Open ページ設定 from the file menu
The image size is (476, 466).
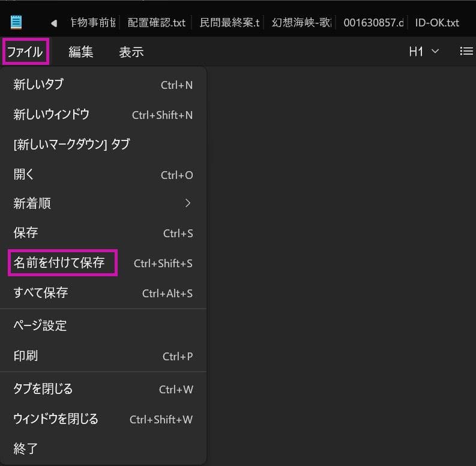point(103,325)
